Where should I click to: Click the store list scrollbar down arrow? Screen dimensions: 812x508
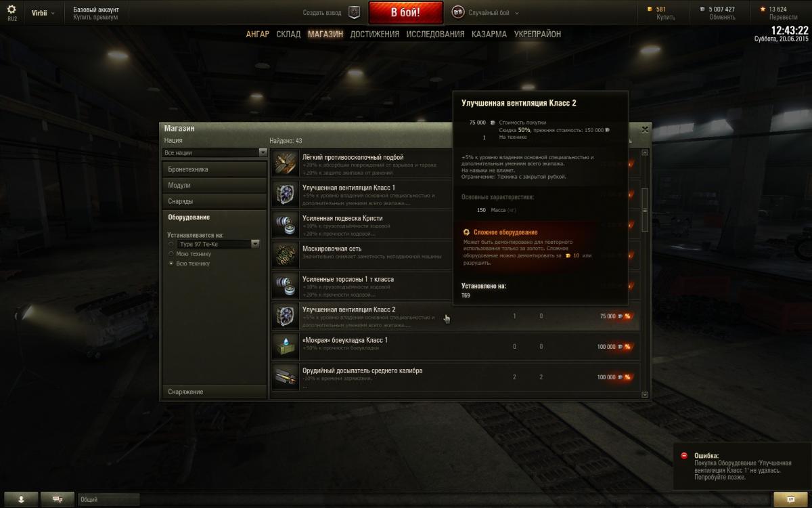(x=644, y=394)
